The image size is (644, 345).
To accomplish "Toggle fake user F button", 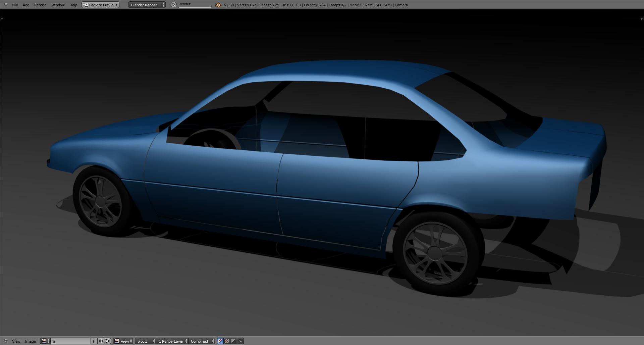I will 94,341.
